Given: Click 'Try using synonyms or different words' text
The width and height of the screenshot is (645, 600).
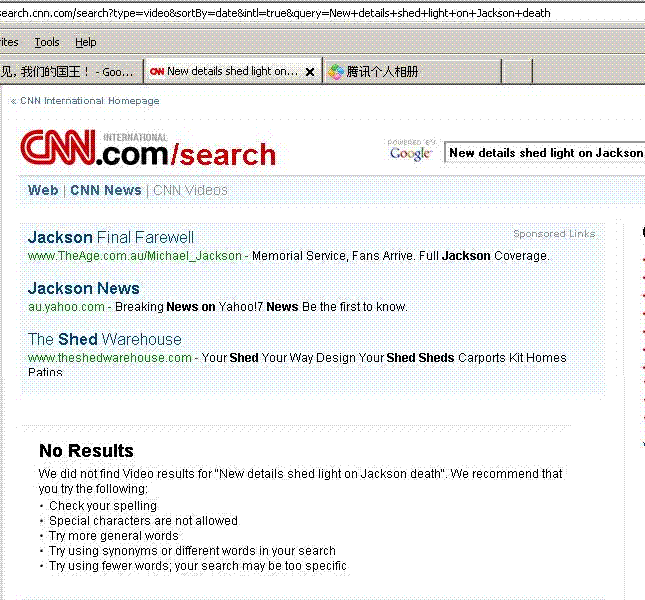Looking at the screenshot, I should 192,551.
